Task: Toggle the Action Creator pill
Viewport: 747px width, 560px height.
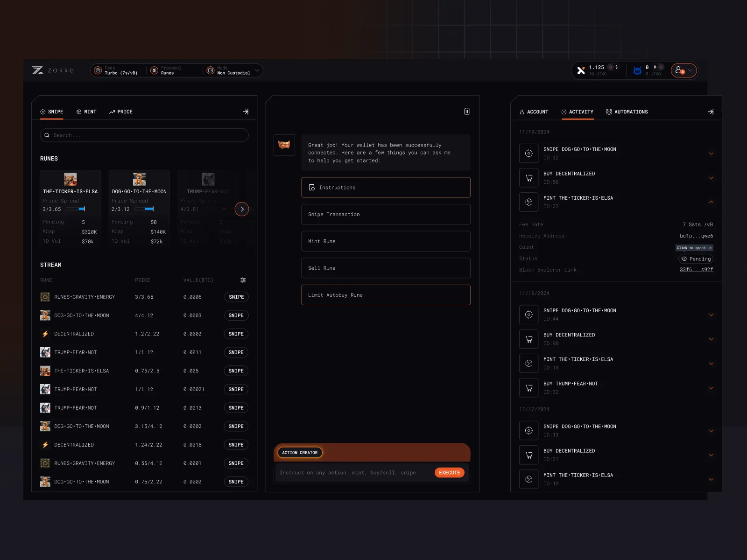Action: 300,453
